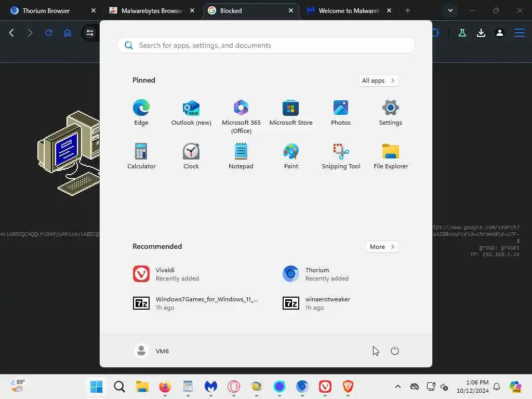Open the tab search dropdown

click(x=450, y=10)
